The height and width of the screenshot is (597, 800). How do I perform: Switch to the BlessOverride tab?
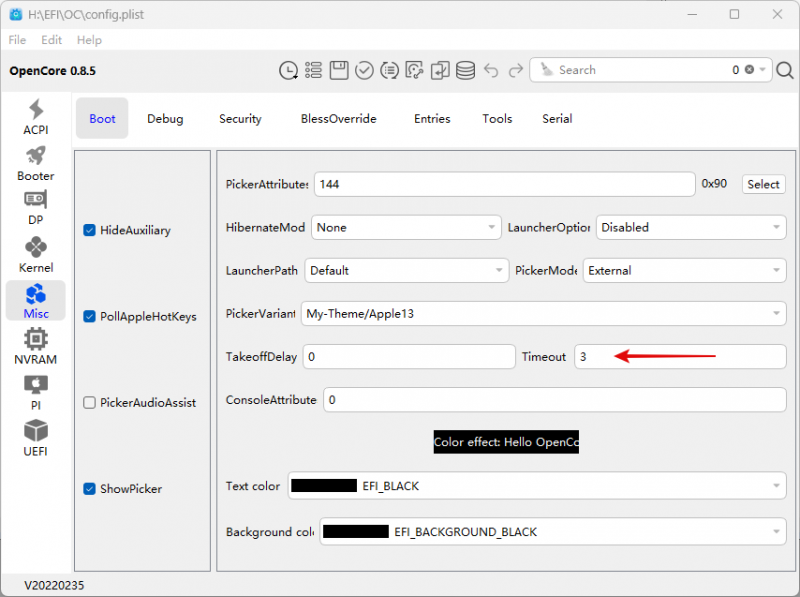[339, 118]
